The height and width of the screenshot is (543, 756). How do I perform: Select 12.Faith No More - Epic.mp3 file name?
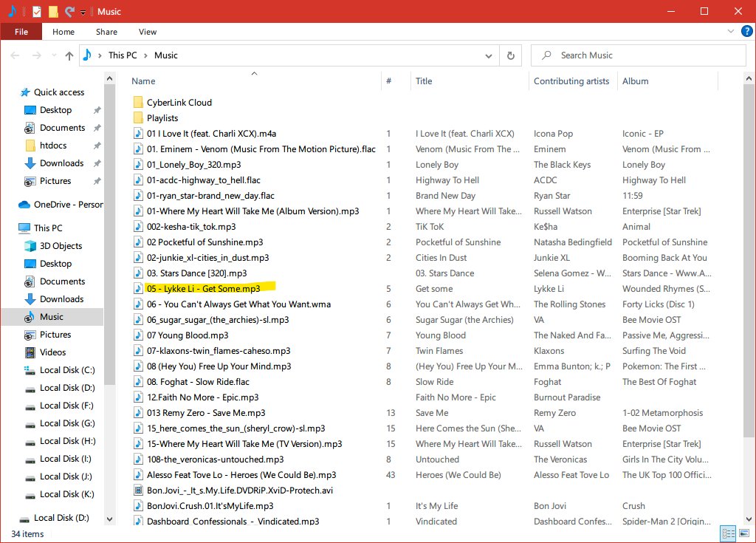click(202, 397)
